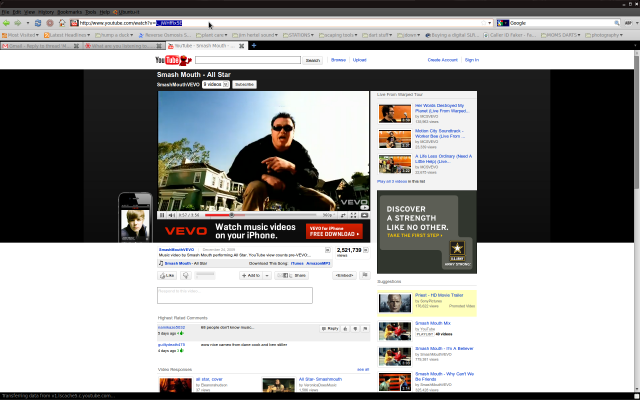The height and width of the screenshot is (400, 640).
Task: Show video statistics next to view count
Action: point(366,250)
